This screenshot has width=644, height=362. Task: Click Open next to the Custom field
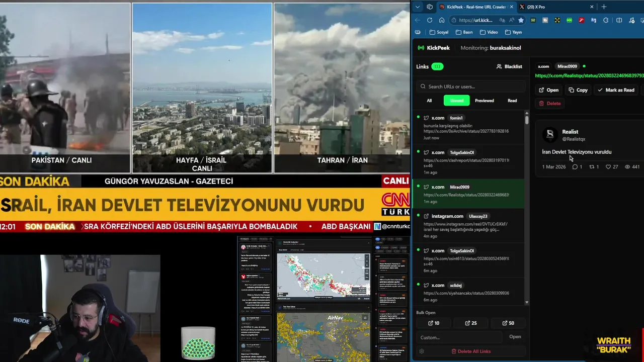[515, 337]
